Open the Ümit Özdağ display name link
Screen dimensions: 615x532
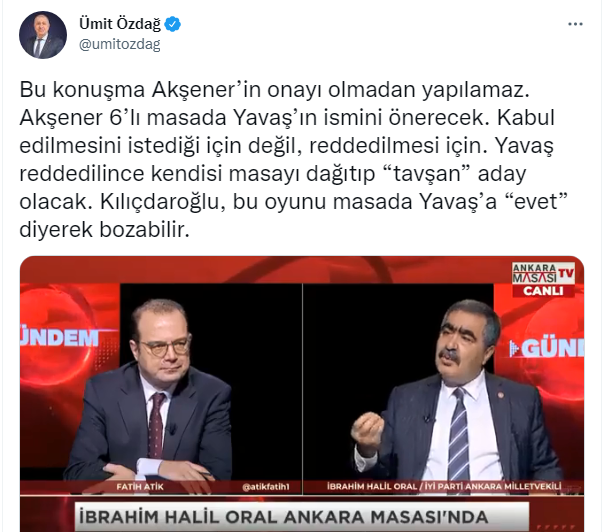[x=120, y=24]
